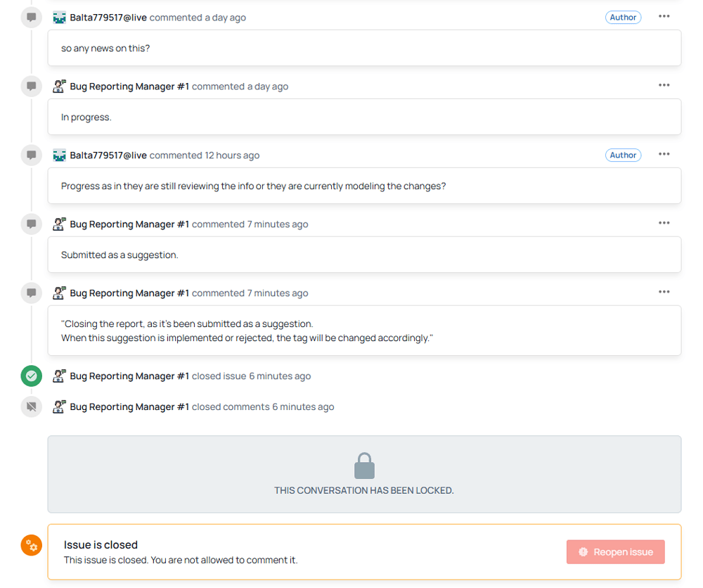Click Bug Reporting Manager avatar on closed comments event
The width and height of the screenshot is (703, 588).
click(60, 407)
